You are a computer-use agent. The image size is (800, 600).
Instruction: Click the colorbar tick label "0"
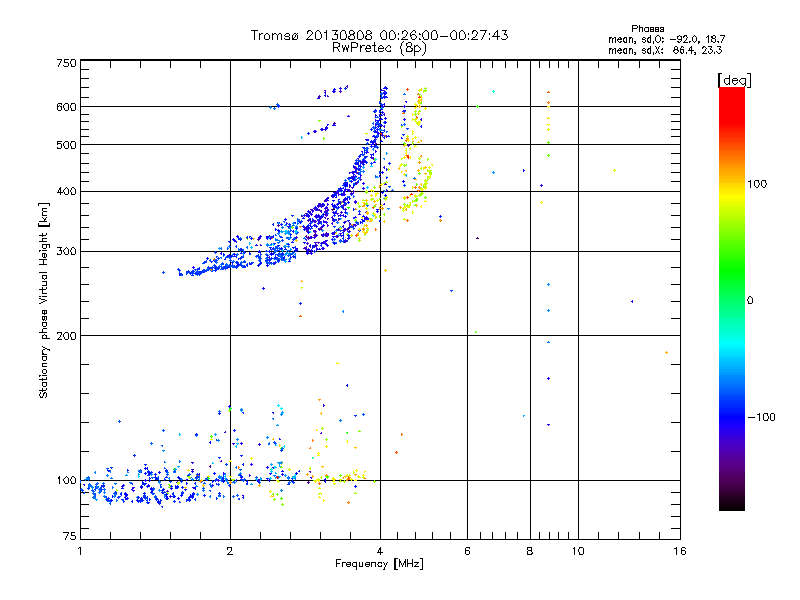click(750, 301)
